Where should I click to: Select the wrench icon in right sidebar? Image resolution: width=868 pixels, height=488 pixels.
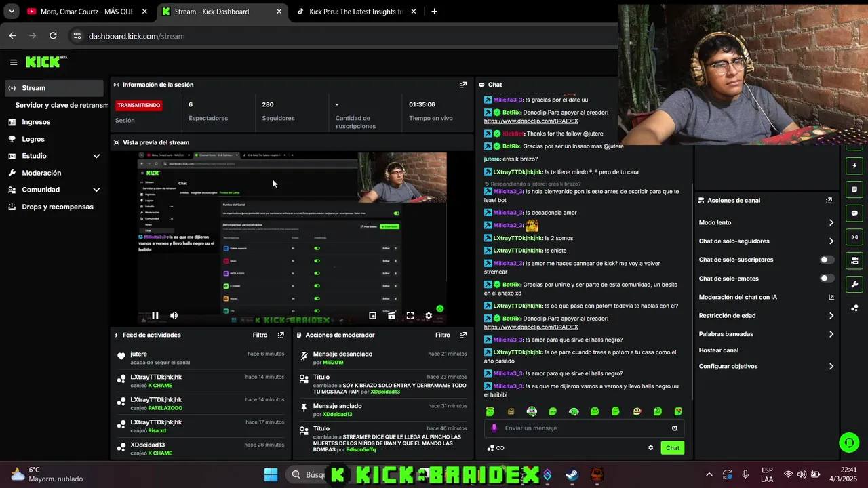pos(854,285)
